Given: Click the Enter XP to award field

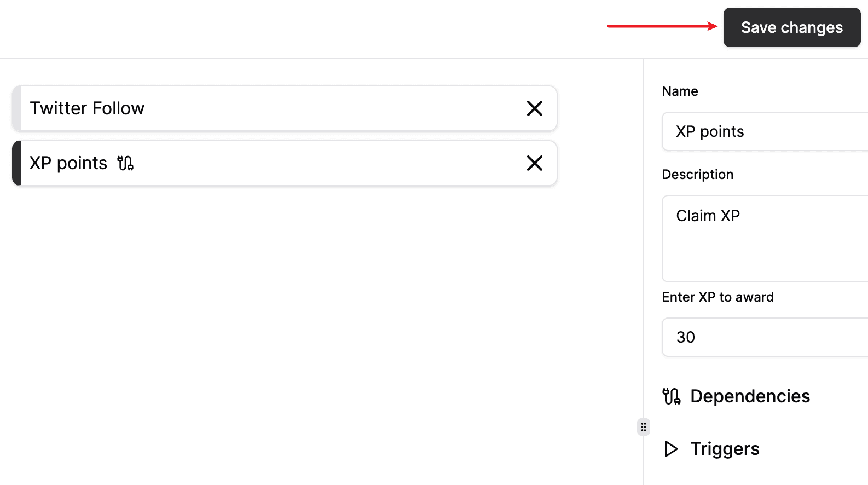Looking at the screenshot, I should click(x=765, y=337).
